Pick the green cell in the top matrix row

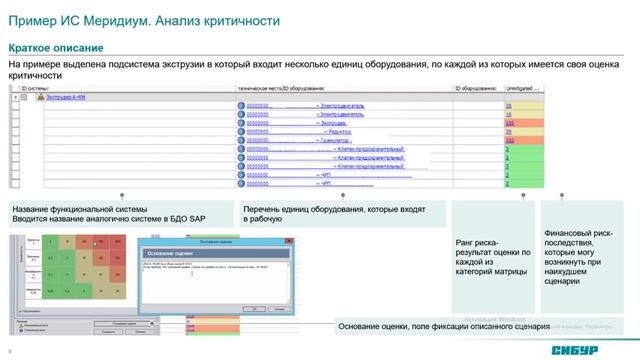[x=51, y=242]
